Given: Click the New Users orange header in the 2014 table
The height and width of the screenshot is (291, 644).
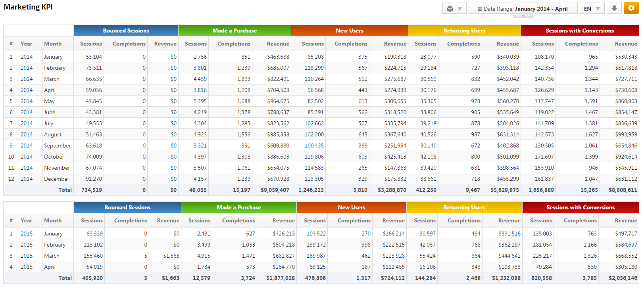Looking at the screenshot, I should [x=349, y=31].
